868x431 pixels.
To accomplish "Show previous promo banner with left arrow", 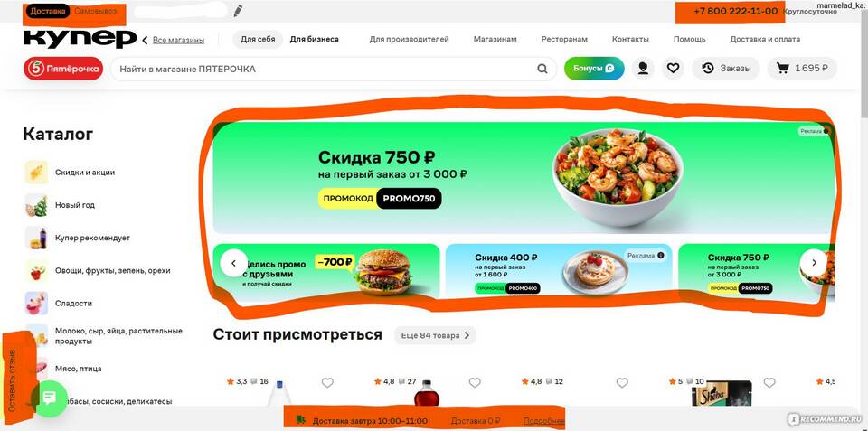I will (x=233, y=263).
